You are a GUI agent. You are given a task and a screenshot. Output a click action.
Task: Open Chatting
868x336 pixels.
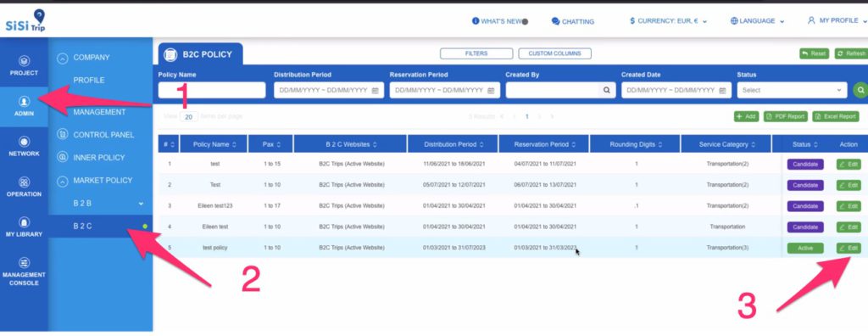pos(572,21)
